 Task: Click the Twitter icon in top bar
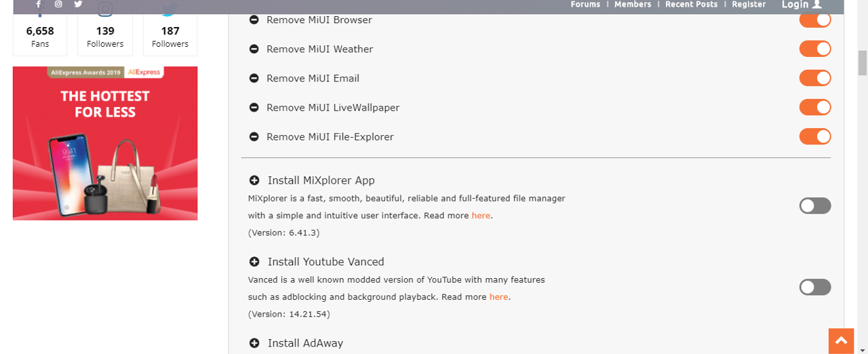(x=79, y=4)
